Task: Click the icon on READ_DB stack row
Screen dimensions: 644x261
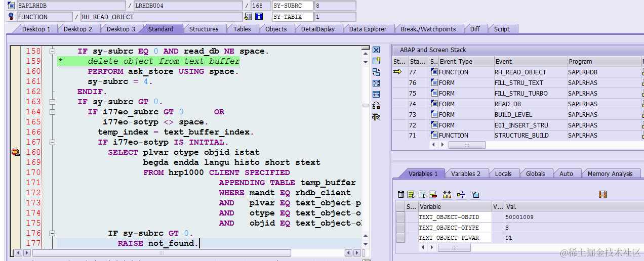Action: click(x=434, y=104)
